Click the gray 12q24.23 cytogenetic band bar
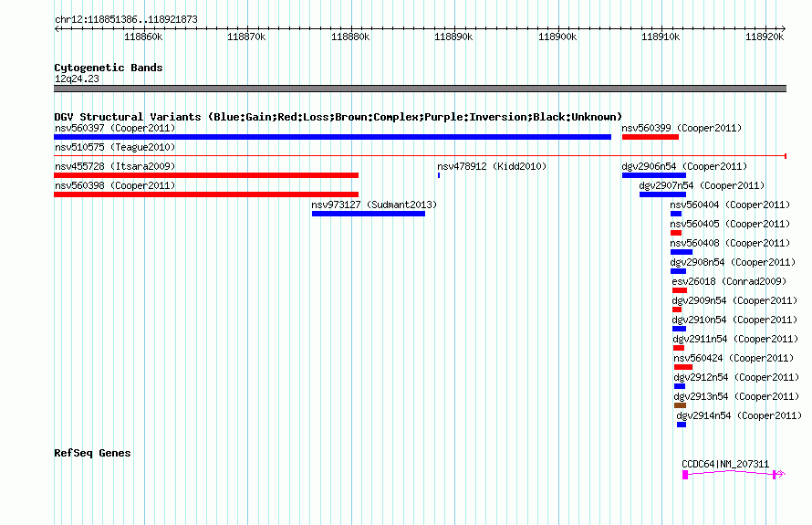Screen dimensions: 812x525 [420, 89]
